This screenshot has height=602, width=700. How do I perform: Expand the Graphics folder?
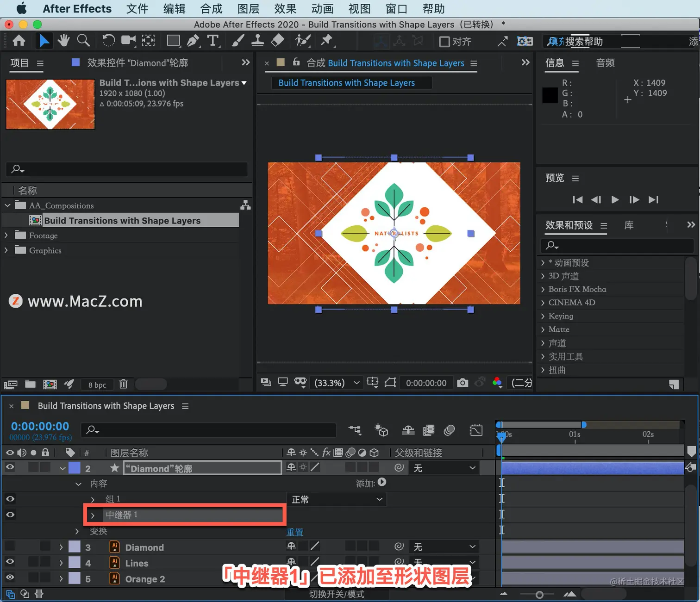click(6, 250)
